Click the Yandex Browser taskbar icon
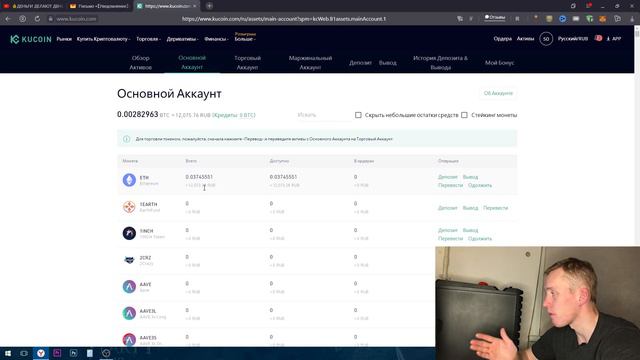The height and width of the screenshot is (360, 640). point(40,353)
